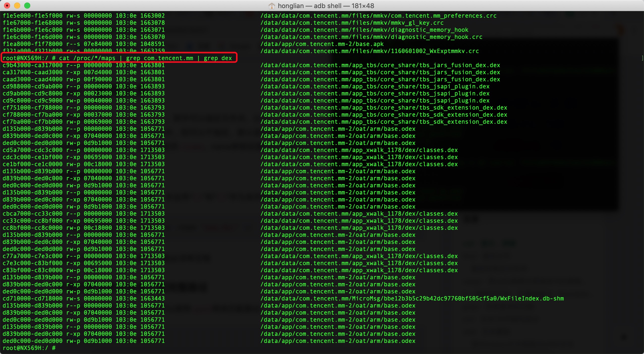Image resolution: width=644 pixels, height=354 pixels.
Task: Click the com.tencent.mm_preferences.crc path
Action: coord(378,16)
